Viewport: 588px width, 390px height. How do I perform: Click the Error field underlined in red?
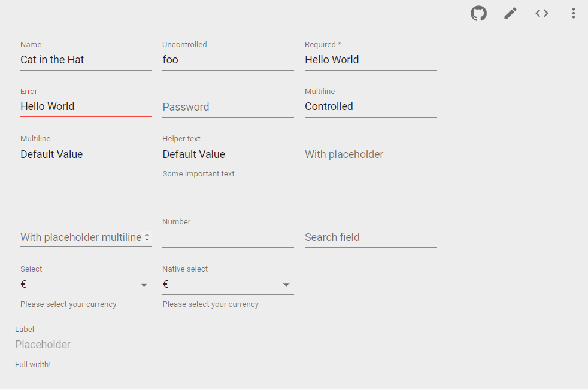point(86,107)
